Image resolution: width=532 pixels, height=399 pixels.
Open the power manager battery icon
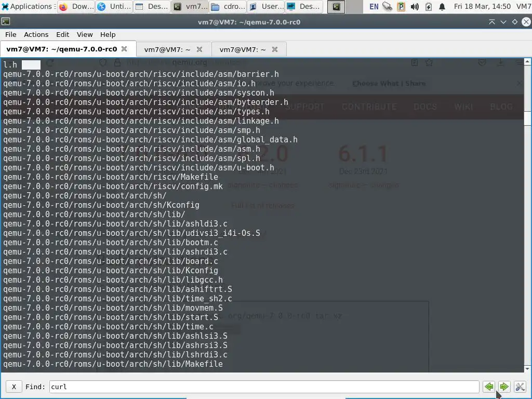pyautogui.click(x=428, y=6)
